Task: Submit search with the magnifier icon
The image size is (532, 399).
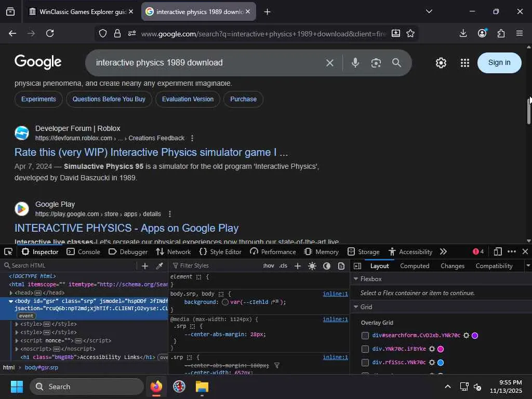Action: click(x=396, y=63)
